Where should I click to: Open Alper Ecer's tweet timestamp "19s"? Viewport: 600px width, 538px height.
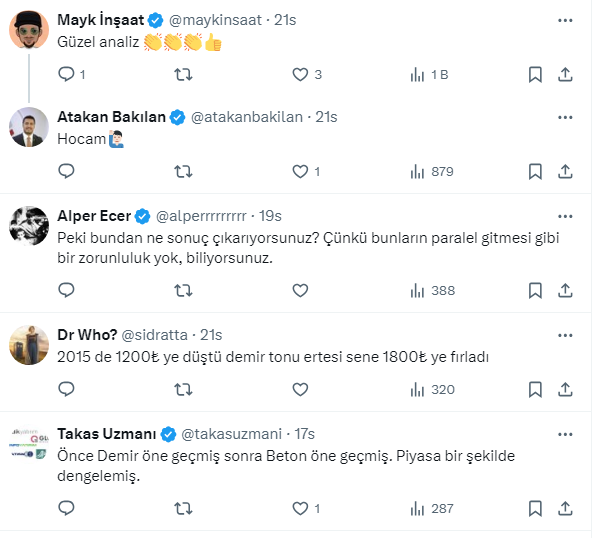[x=270, y=215]
